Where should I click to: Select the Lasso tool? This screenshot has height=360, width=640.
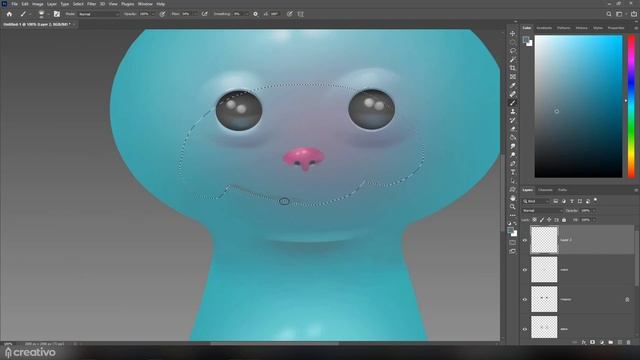coord(512,51)
